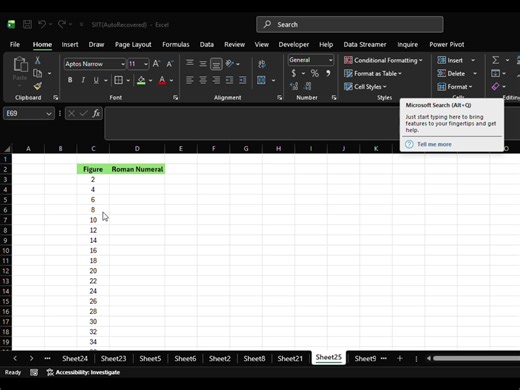Viewport: 520px width, 390px height.
Task: Click Increase Decimal icon
Action: pos(294,86)
